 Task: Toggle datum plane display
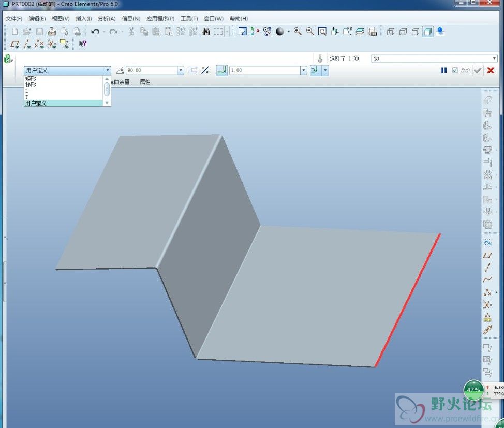point(15,44)
